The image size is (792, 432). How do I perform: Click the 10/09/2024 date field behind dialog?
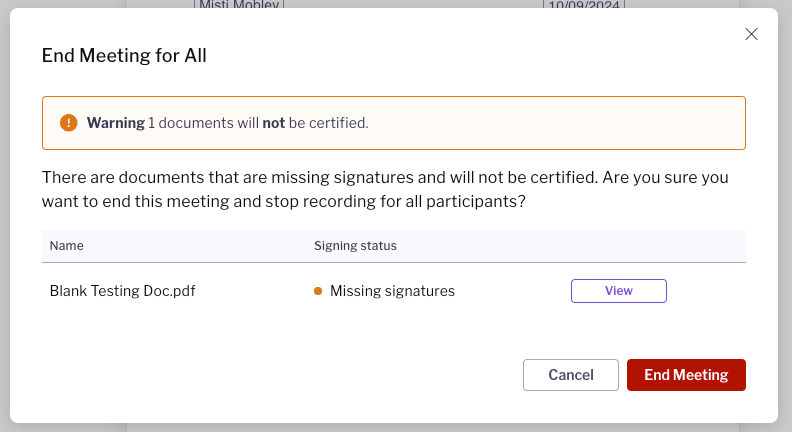tap(584, 4)
